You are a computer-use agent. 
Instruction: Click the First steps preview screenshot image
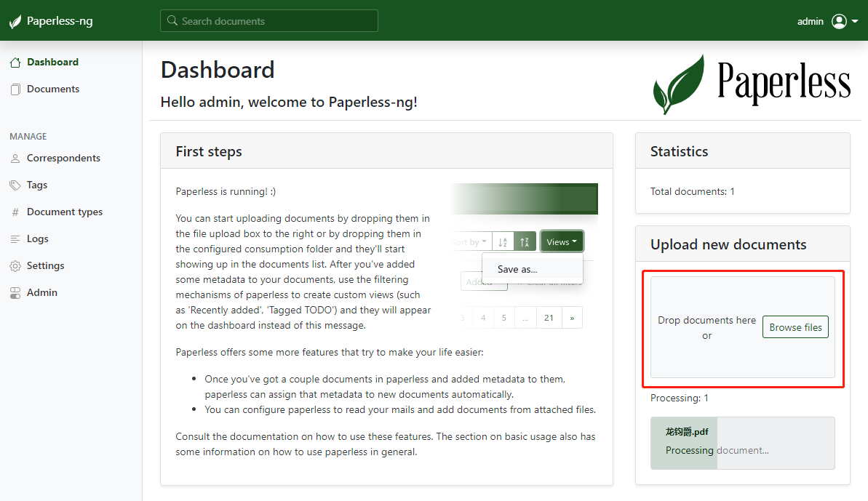[x=525, y=256]
